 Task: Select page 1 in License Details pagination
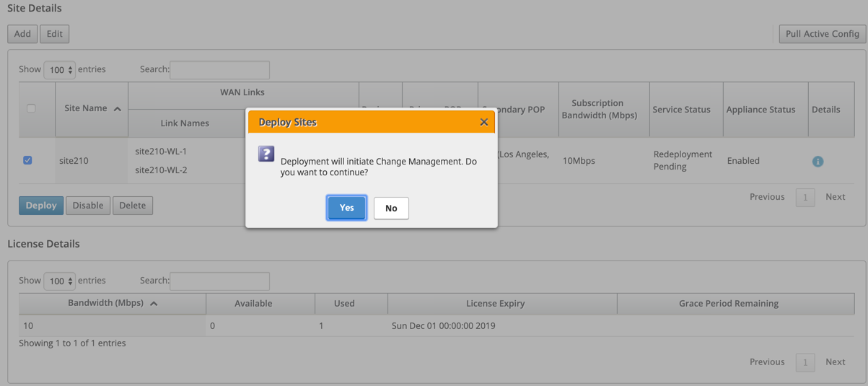805,363
